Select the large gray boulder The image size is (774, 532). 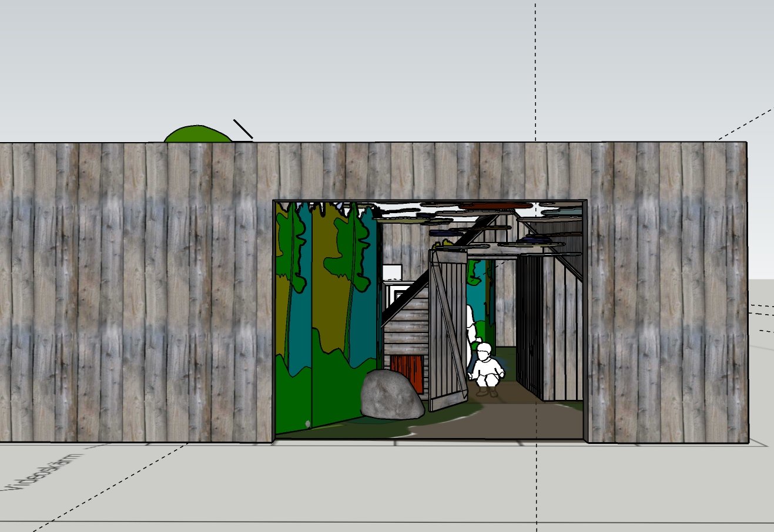pyautogui.click(x=391, y=395)
